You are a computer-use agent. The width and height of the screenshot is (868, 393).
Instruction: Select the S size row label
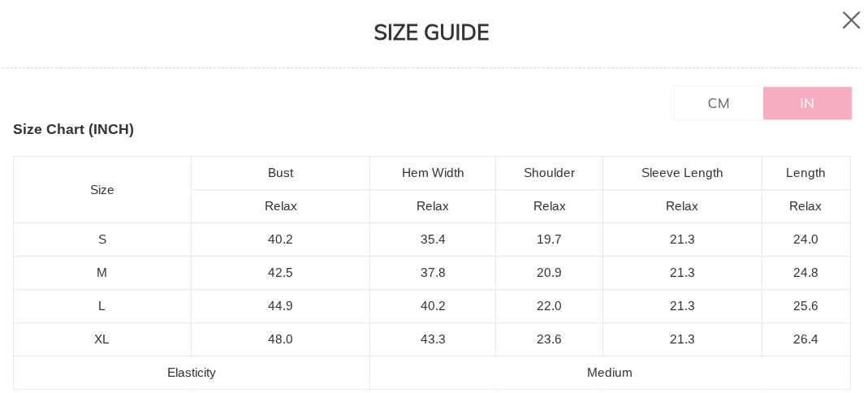pos(102,240)
